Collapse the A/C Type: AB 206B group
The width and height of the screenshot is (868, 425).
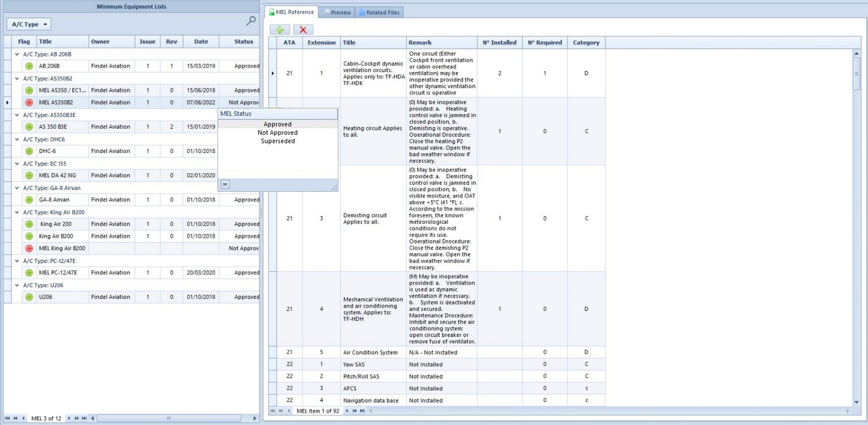pyautogui.click(x=17, y=54)
